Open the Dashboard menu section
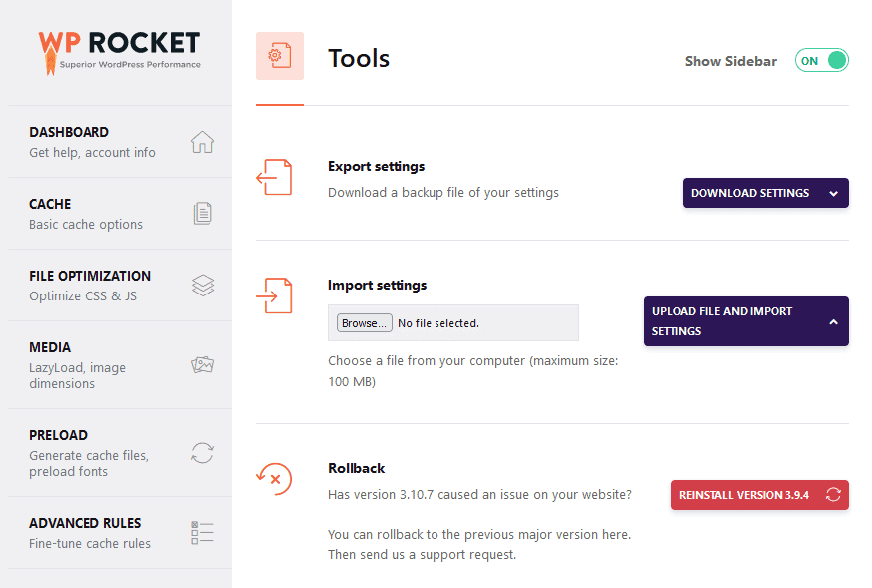872x588 pixels. tap(120, 142)
